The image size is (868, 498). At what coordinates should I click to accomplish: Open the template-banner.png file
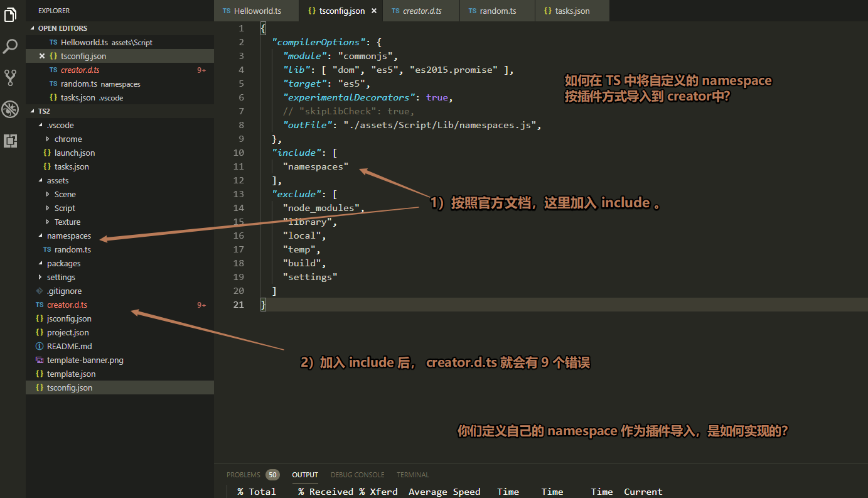[x=120, y=360]
